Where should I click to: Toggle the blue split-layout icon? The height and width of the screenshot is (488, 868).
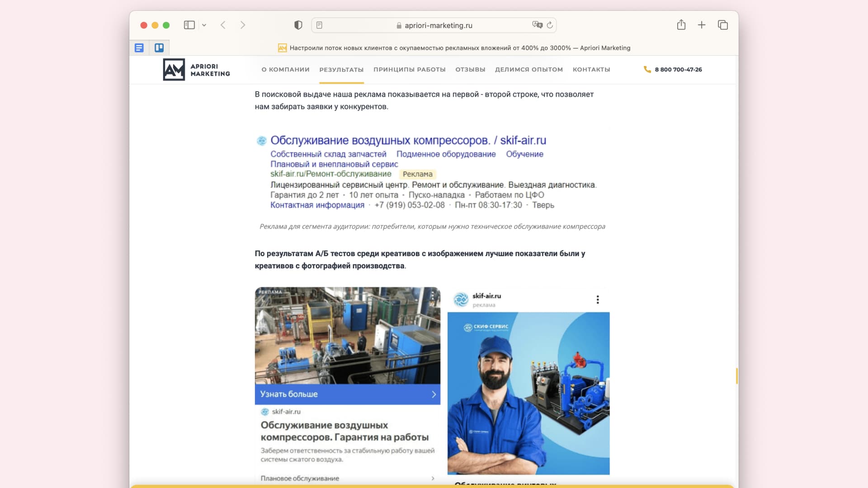[x=159, y=47]
